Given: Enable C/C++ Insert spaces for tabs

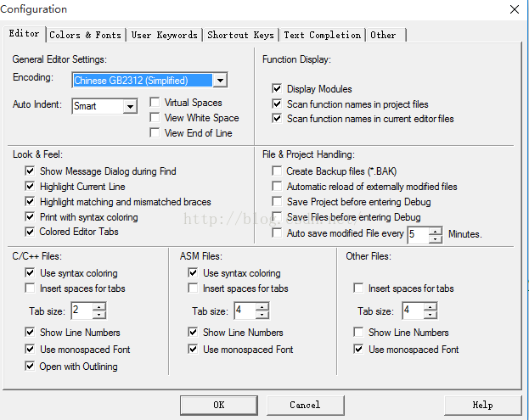Looking at the screenshot, I should pyautogui.click(x=30, y=288).
